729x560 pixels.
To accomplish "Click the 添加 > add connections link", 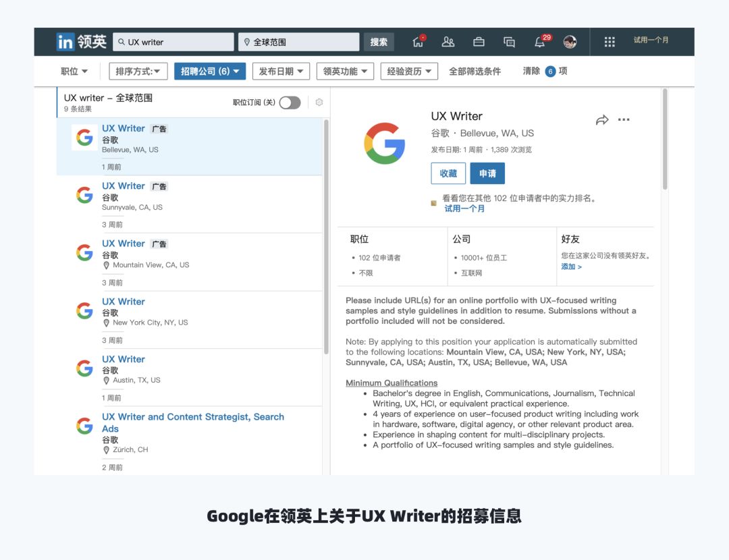I will tap(572, 267).
